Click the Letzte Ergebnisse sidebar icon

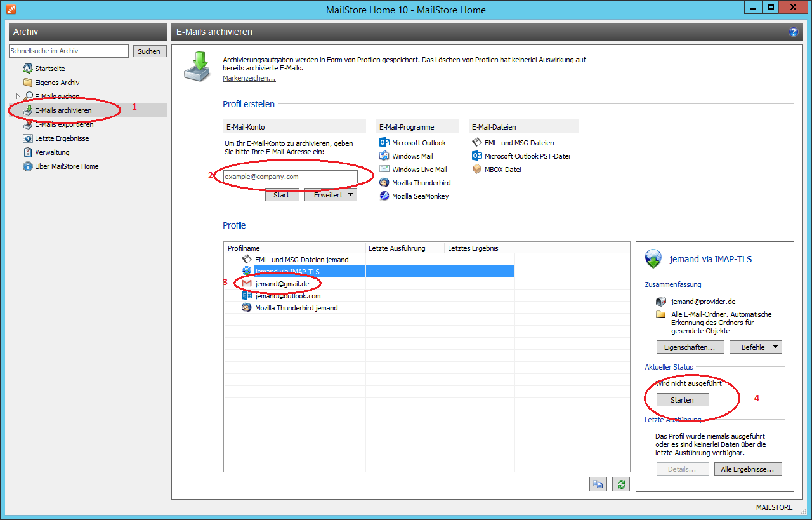[28, 138]
